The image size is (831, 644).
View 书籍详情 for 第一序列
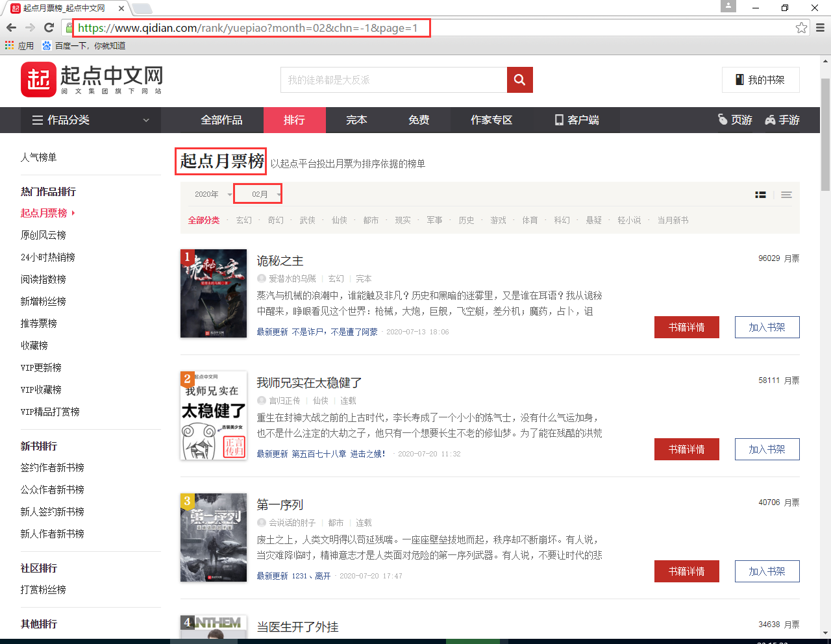point(687,571)
